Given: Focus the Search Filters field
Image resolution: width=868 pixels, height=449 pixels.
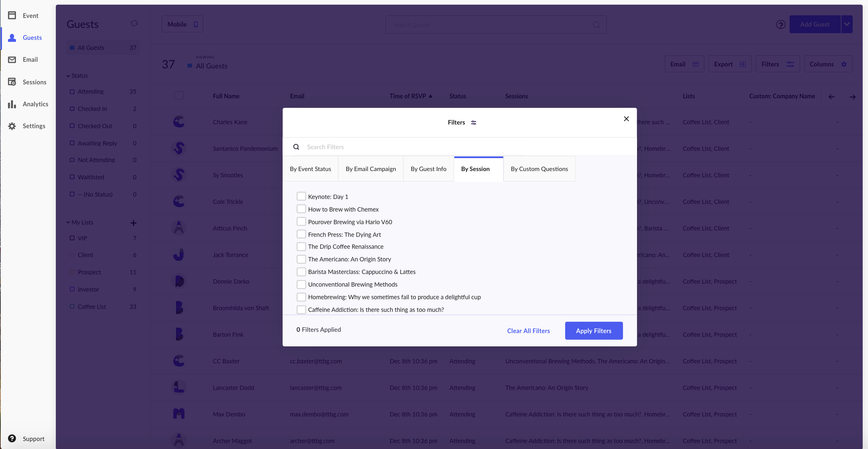Looking at the screenshot, I should click(x=460, y=147).
